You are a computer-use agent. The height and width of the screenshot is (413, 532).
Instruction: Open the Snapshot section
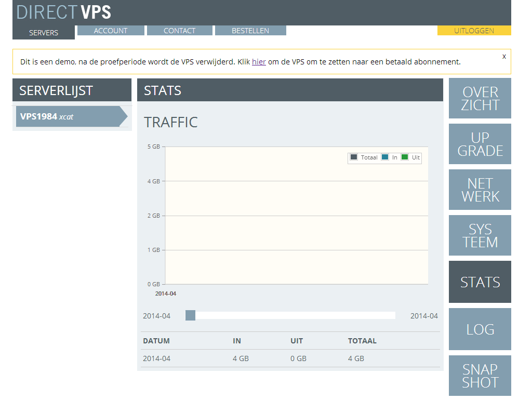click(x=480, y=376)
